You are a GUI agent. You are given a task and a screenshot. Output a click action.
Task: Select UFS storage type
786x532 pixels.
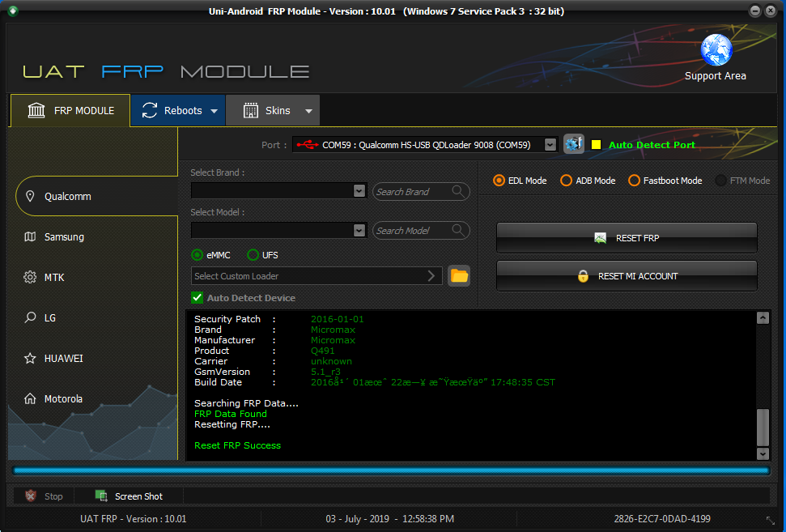pyautogui.click(x=253, y=255)
